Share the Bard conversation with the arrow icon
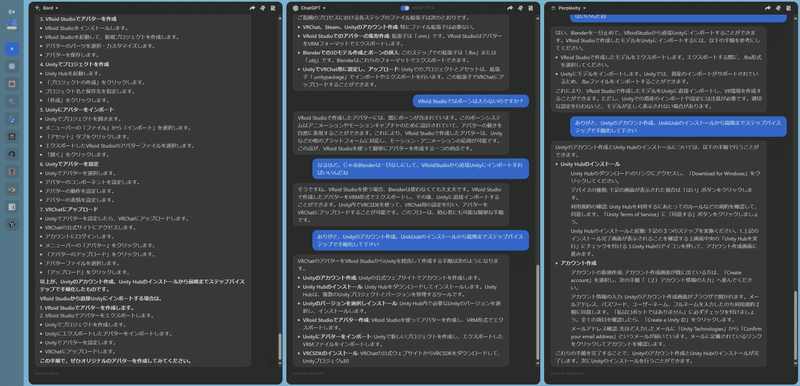 (253, 8)
